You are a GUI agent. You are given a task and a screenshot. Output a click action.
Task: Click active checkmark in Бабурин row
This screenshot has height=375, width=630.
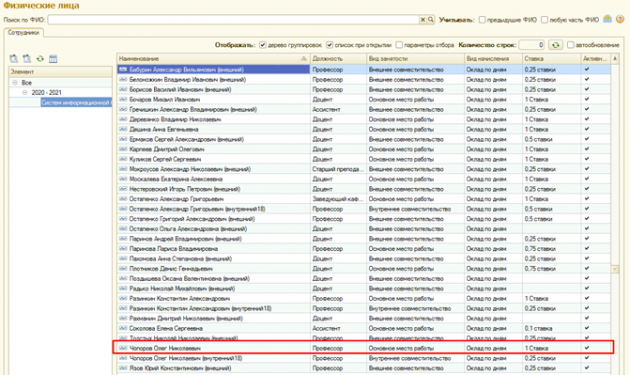587,69
